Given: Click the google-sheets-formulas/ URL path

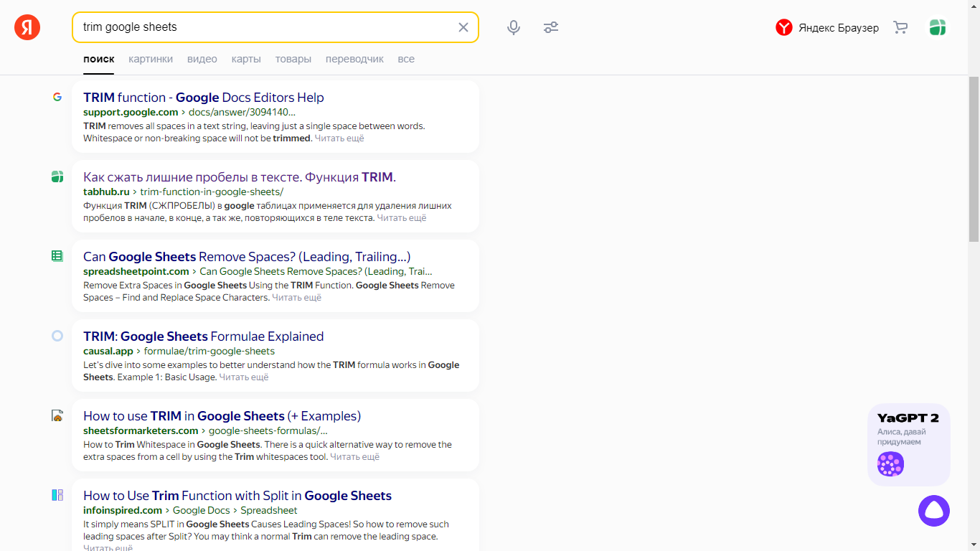Looking at the screenshot, I should tap(268, 430).
